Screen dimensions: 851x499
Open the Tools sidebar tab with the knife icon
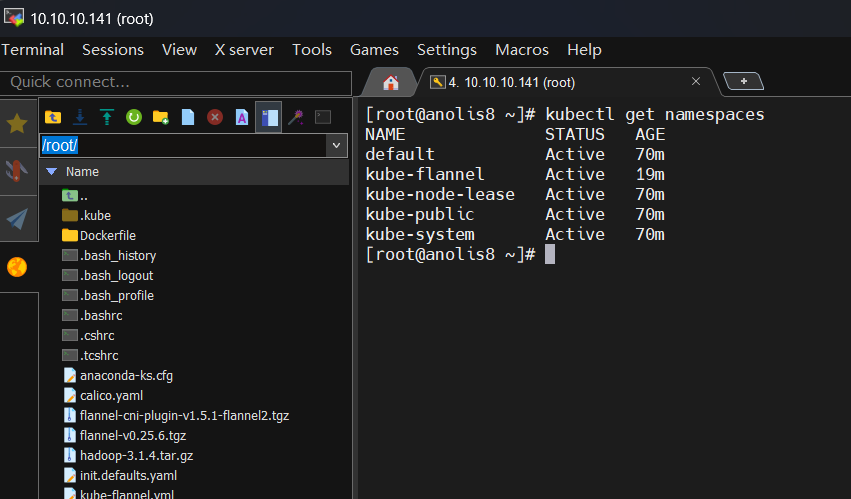[17, 170]
